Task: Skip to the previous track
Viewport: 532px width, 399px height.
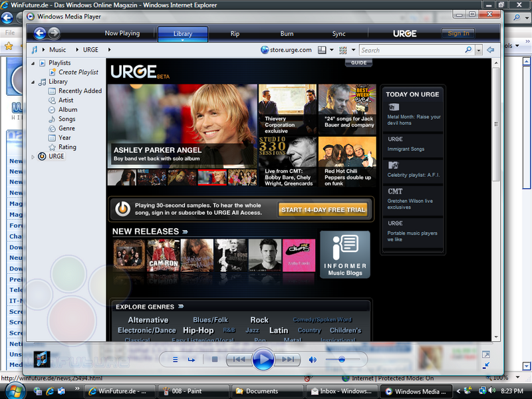Action: 239,359
